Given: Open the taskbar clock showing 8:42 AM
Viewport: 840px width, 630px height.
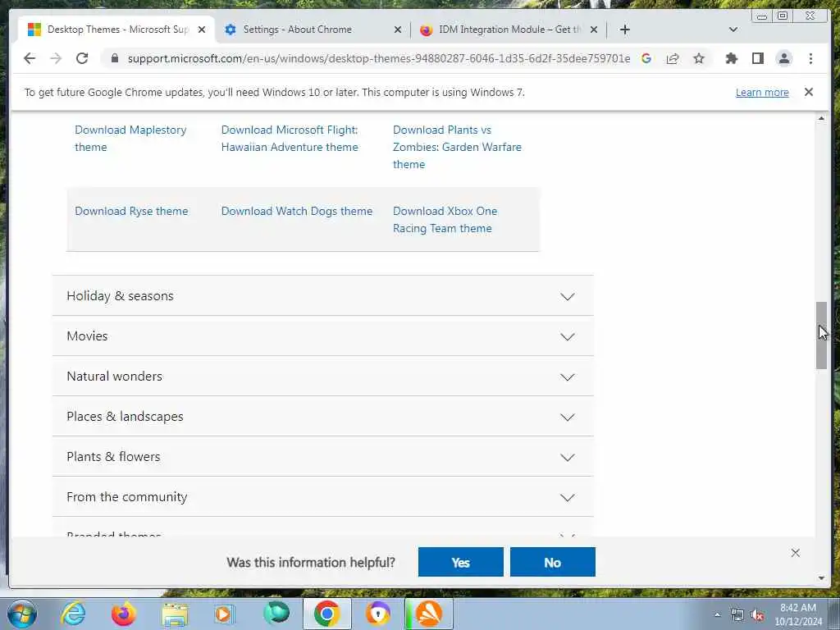Looking at the screenshot, I should (798, 614).
